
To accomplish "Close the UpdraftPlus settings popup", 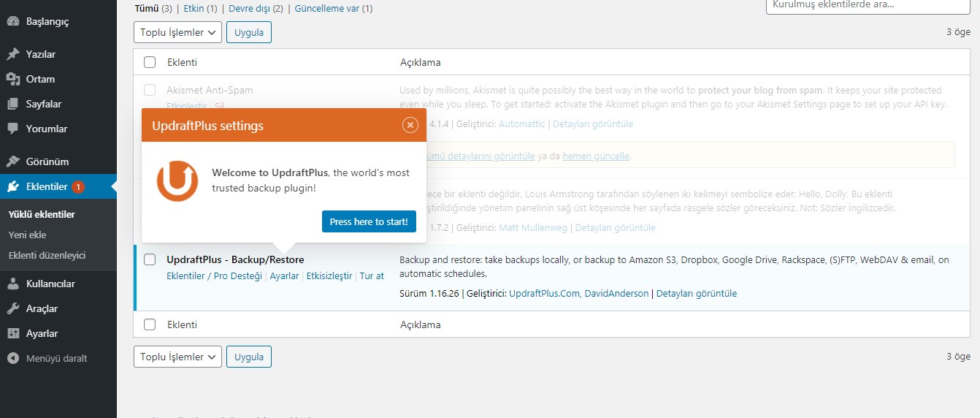I will 410,126.
